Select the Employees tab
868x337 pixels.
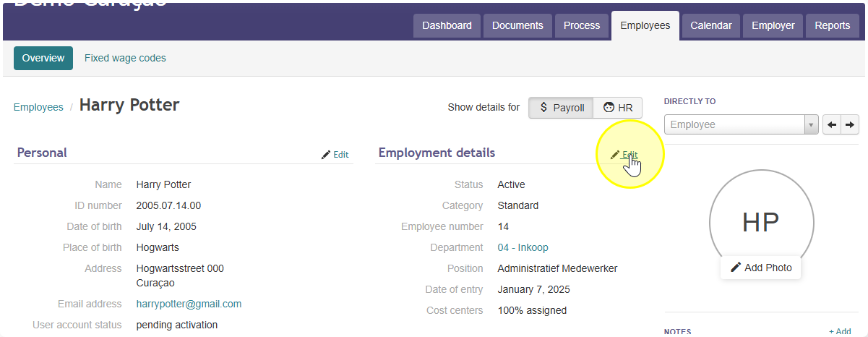645,25
